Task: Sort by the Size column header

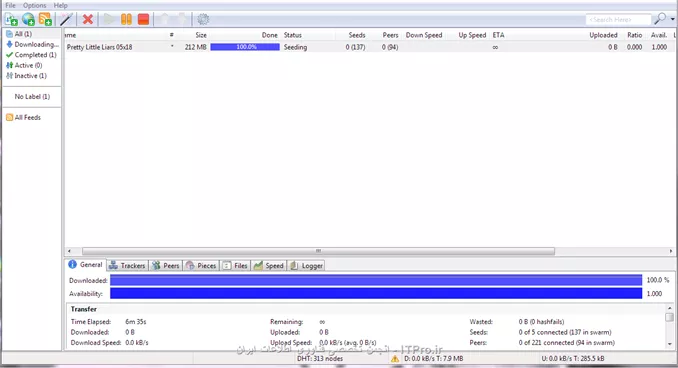Action: [x=201, y=35]
